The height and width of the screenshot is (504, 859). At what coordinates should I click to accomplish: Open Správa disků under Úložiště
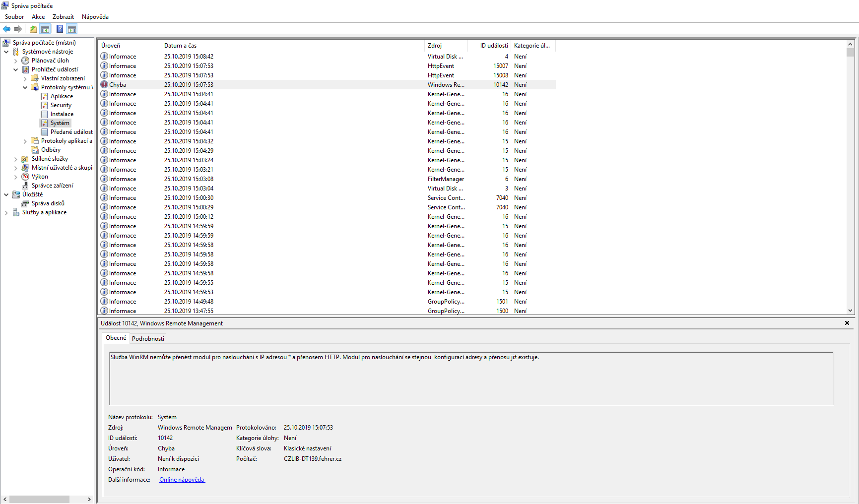tap(48, 203)
